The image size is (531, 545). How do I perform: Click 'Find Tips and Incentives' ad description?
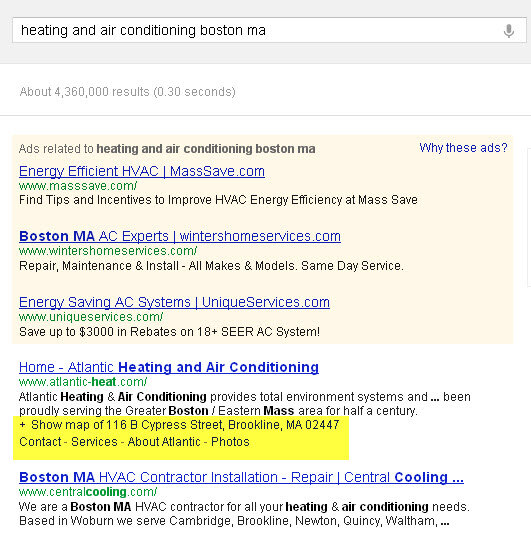point(218,200)
